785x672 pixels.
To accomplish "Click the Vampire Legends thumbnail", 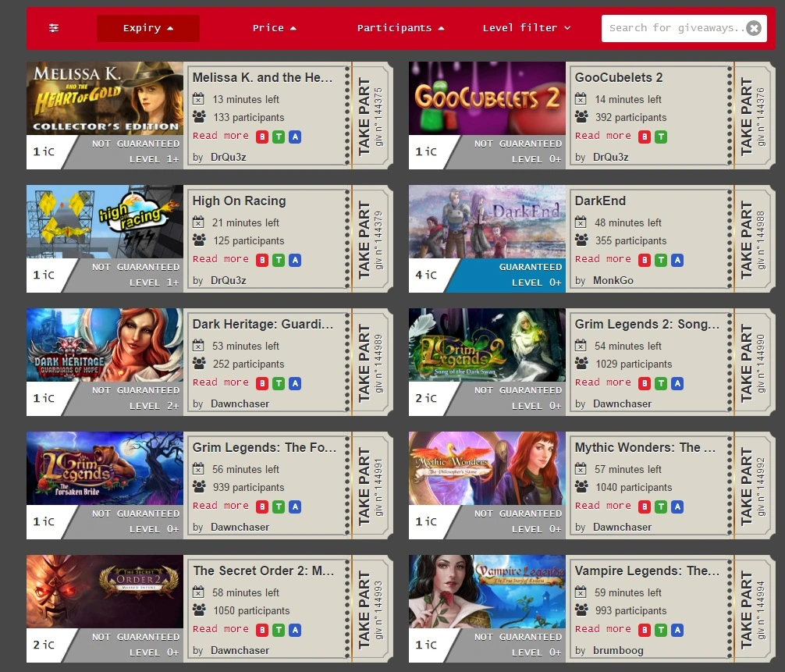I will point(487,591).
